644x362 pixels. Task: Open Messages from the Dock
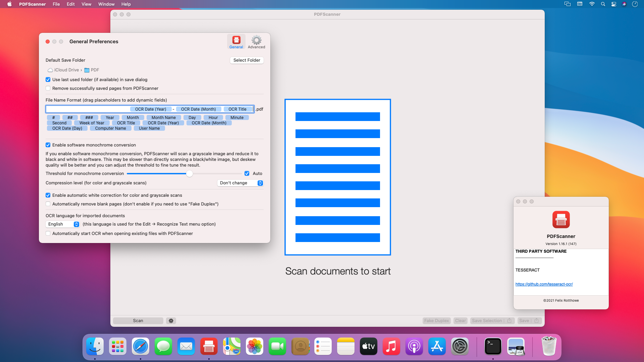pos(163,346)
